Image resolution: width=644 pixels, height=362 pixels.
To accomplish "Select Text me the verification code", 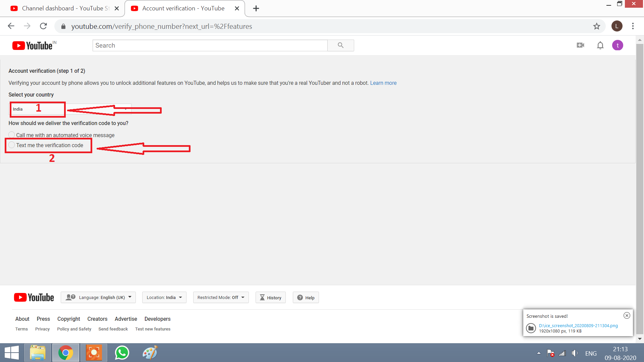I will pos(12,145).
